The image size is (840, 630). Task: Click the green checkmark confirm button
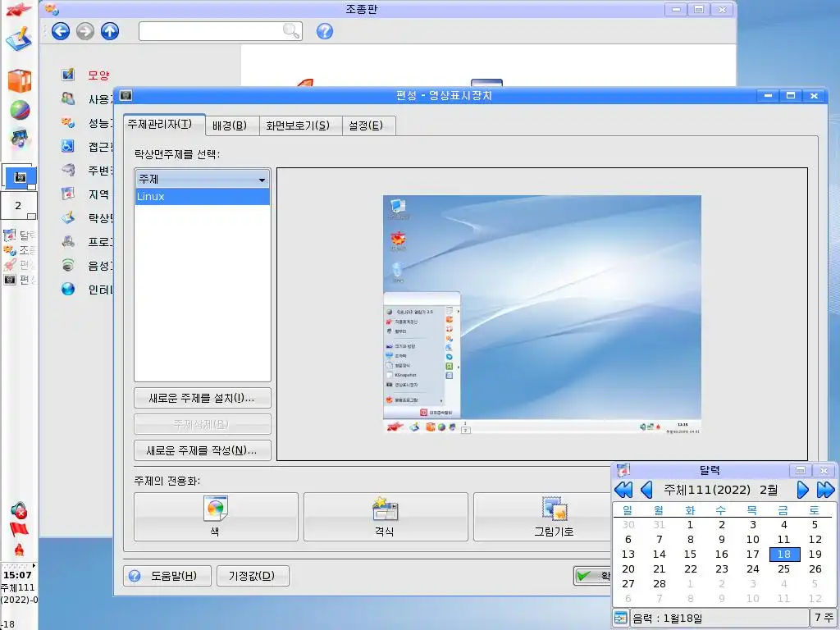click(592, 576)
